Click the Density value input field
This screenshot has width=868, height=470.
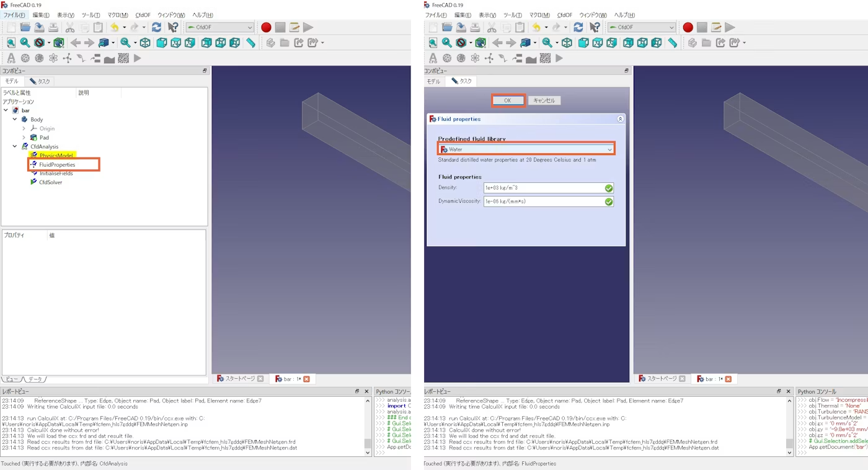coord(549,188)
